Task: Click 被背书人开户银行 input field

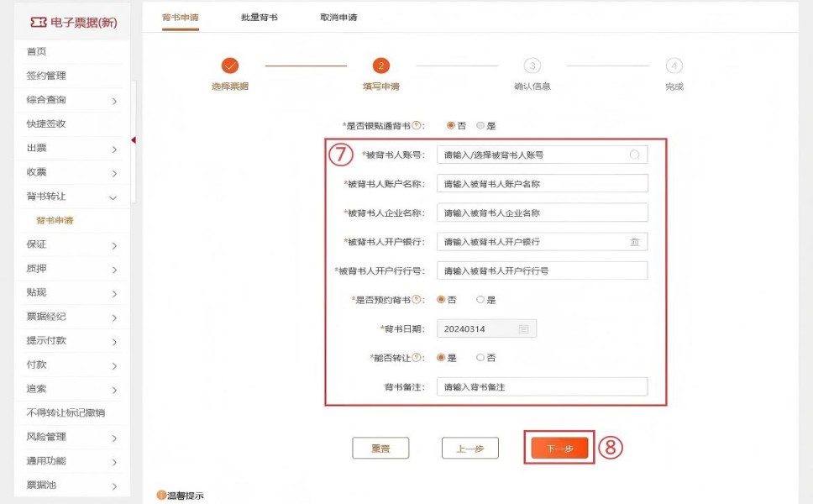Action: coord(543,242)
